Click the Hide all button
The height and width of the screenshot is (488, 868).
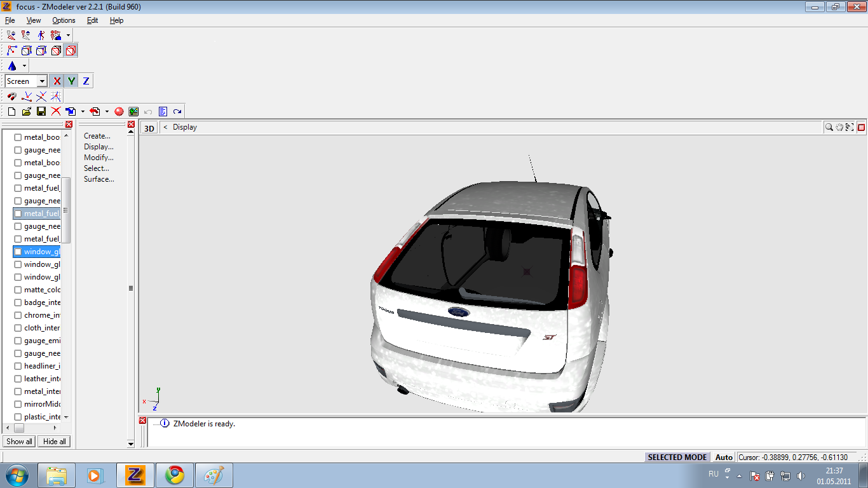(x=54, y=441)
